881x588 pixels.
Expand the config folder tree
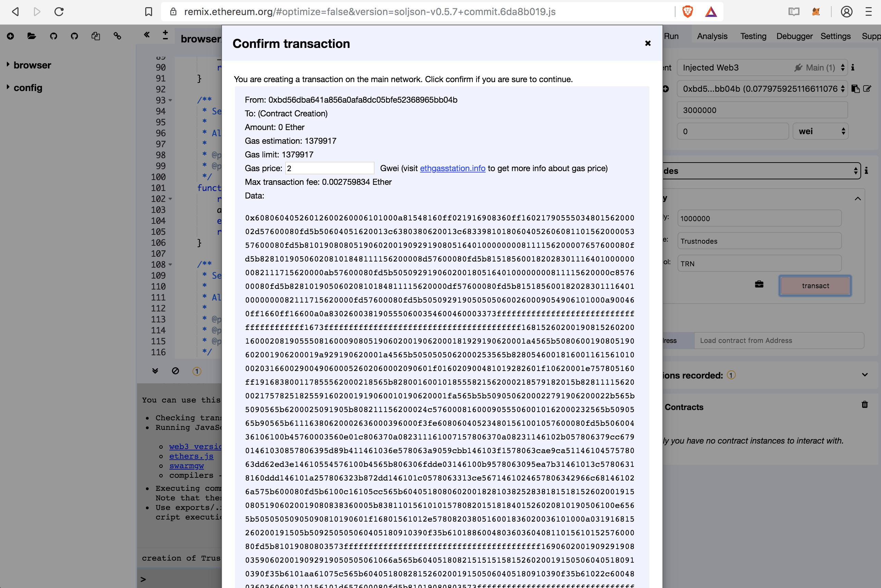[x=8, y=87]
